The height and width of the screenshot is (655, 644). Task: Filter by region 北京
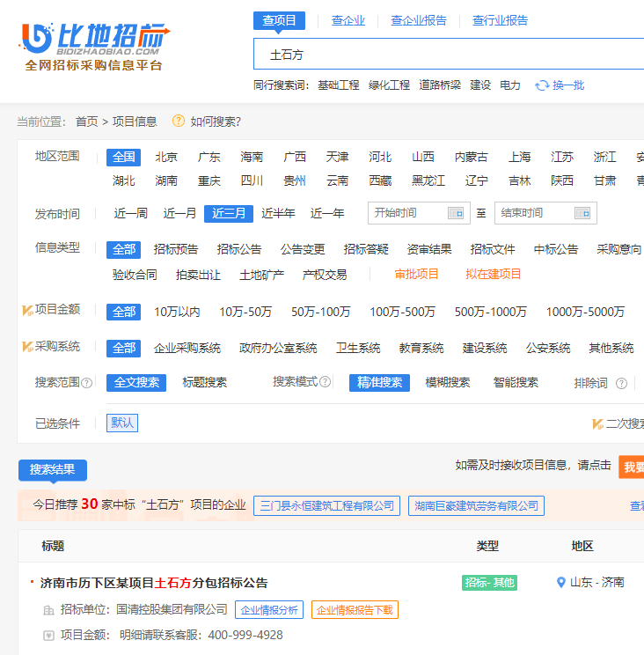click(166, 158)
